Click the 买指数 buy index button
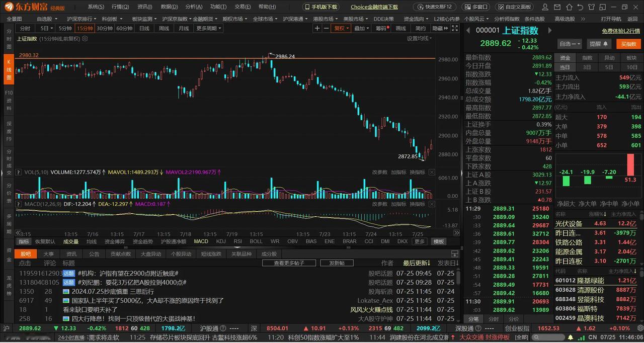The image size is (644, 343). (629, 44)
